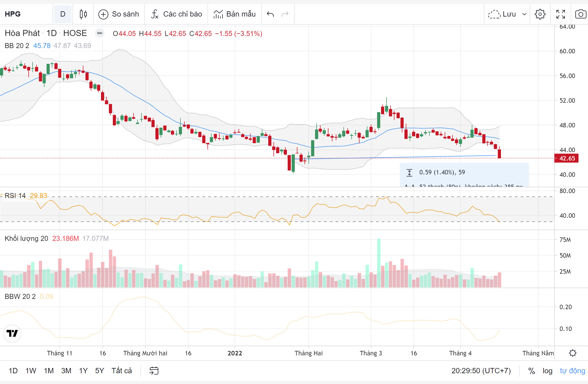This screenshot has width=588, height=384.
Task: Open chart settings gear
Action: (x=540, y=14)
